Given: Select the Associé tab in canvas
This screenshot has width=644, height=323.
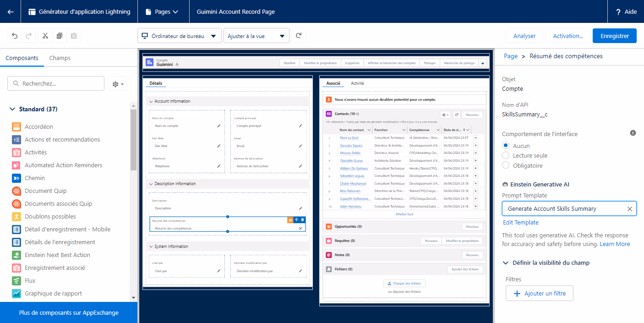Looking at the screenshot, I should click(333, 83).
